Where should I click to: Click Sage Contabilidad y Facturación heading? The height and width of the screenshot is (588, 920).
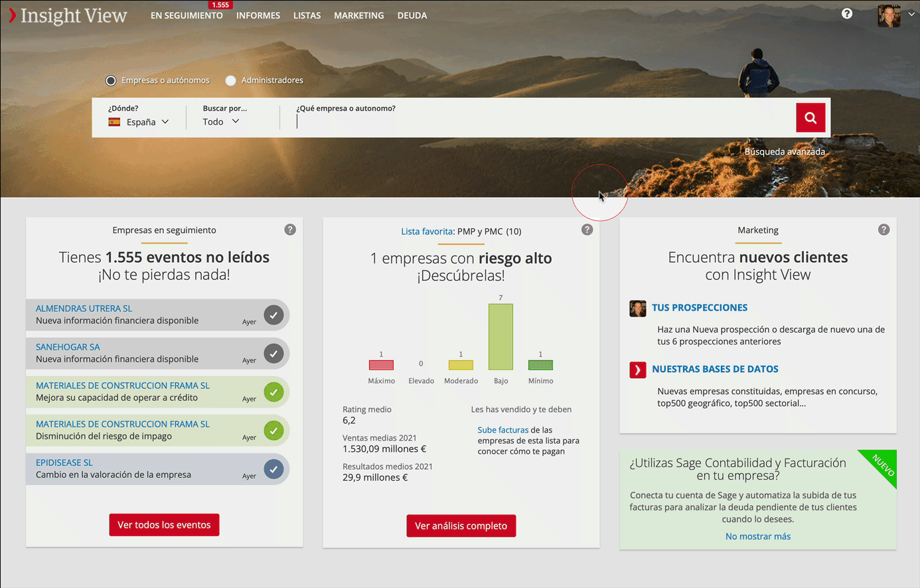coord(738,469)
